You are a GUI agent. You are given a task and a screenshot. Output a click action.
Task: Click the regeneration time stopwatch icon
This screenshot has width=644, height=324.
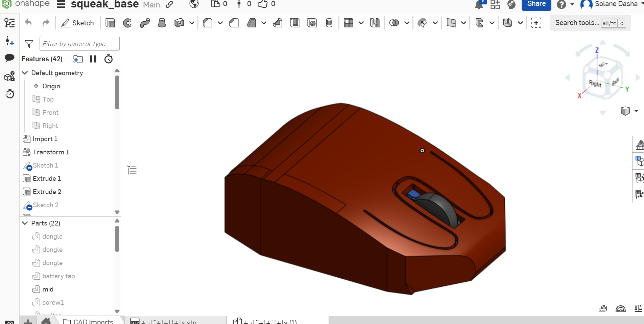109,59
